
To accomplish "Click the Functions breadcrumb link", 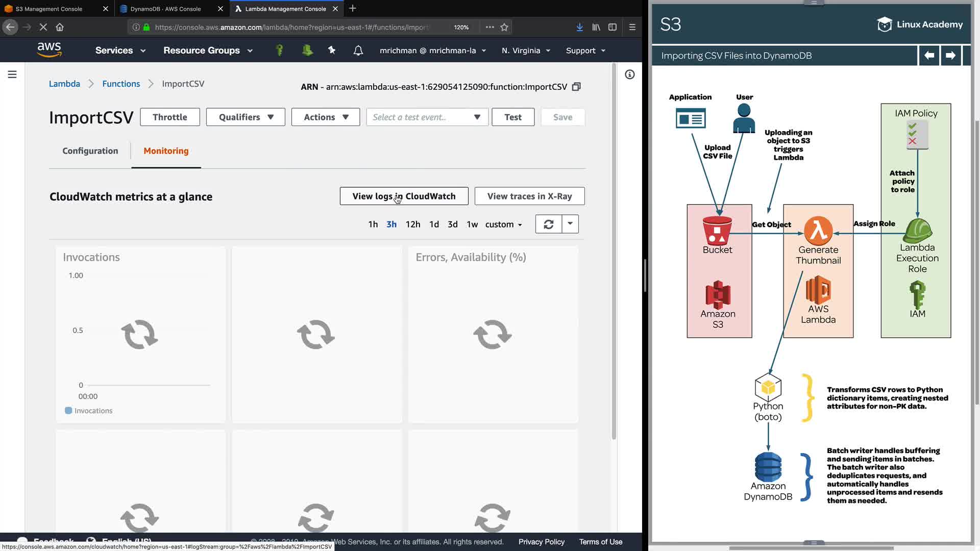I will [x=121, y=84].
